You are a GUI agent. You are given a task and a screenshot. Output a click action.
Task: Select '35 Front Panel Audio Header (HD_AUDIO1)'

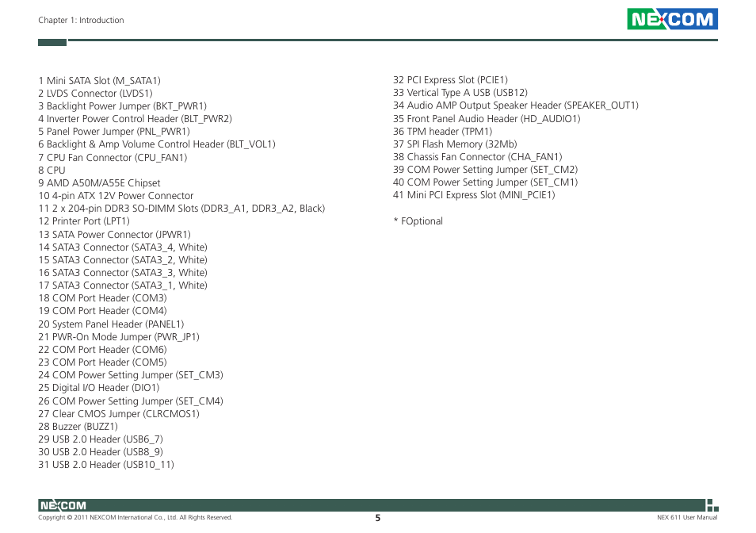click(x=487, y=119)
